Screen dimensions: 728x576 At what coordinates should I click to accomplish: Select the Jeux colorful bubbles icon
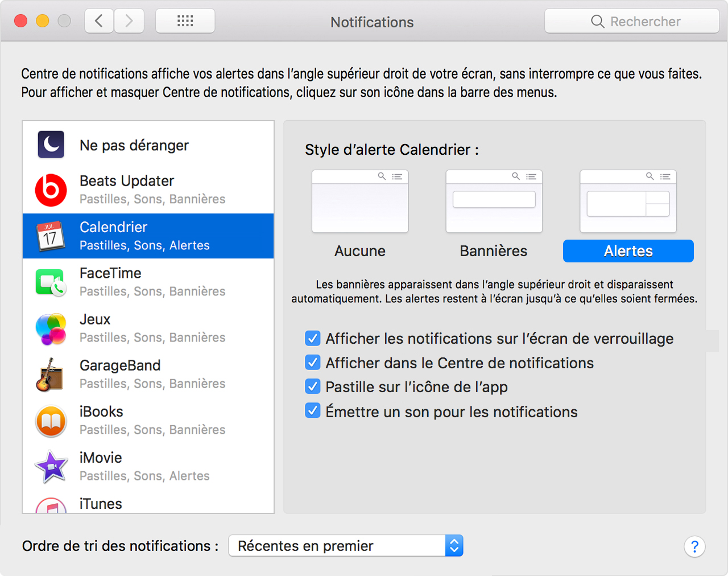click(x=51, y=328)
